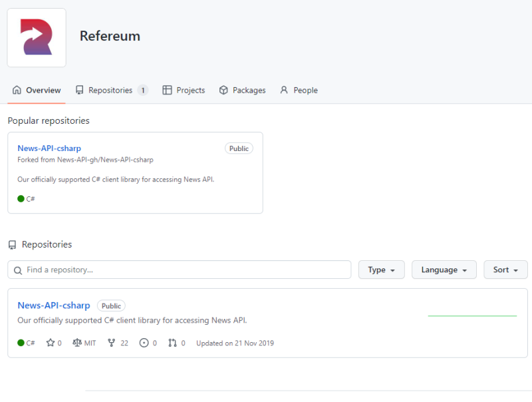532x402 pixels.
Task: Click the star icon on News-API-csharp
Action: [x=51, y=343]
